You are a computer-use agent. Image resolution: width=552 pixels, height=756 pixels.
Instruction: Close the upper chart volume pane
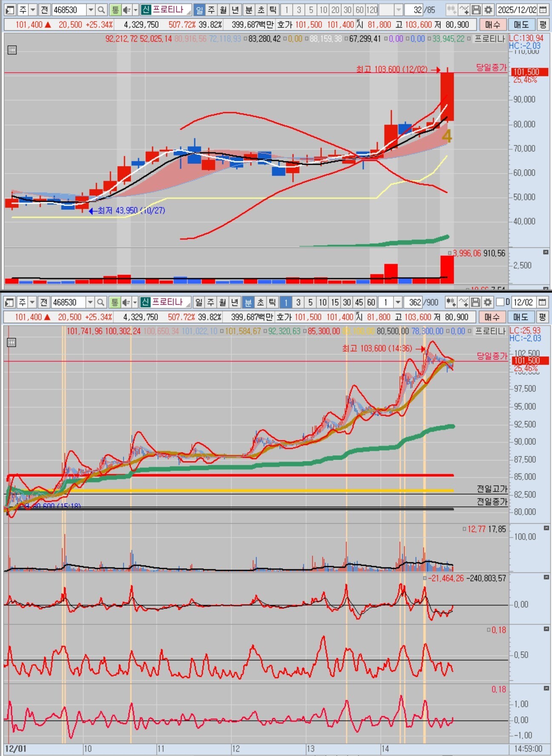(x=546, y=252)
